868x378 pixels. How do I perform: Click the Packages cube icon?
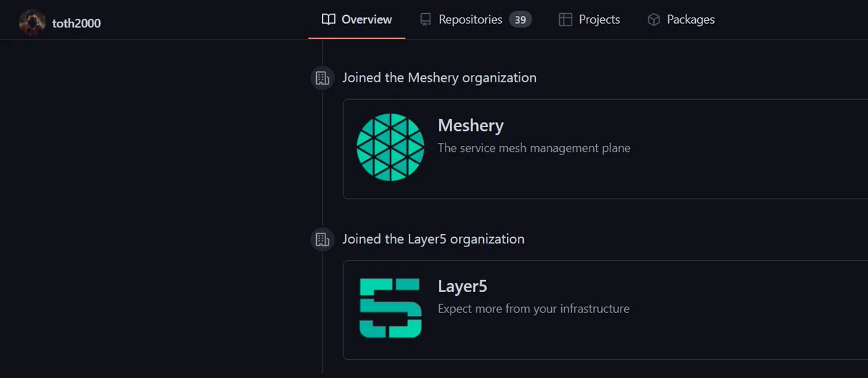[654, 20]
